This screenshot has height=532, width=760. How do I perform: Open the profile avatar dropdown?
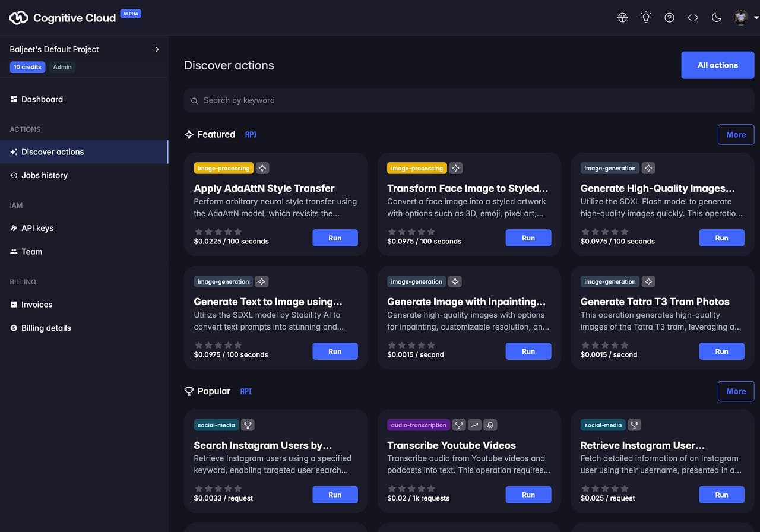740,17
